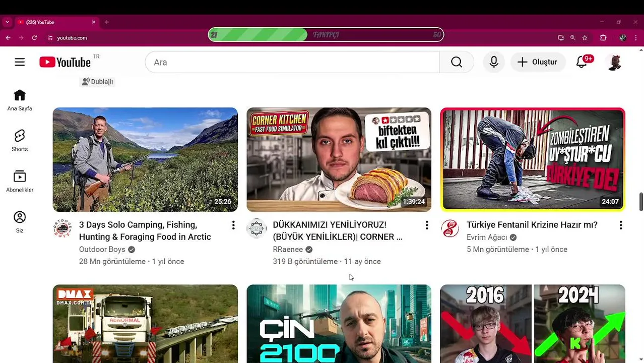Open the Evrim Ağacı channel link
This screenshot has width=644, height=363.
(487, 237)
